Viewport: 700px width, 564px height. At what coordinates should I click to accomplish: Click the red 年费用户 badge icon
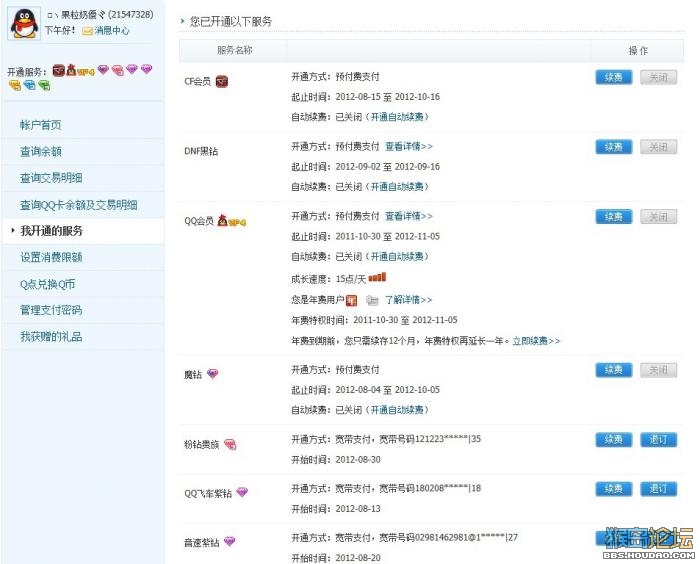[x=352, y=300]
